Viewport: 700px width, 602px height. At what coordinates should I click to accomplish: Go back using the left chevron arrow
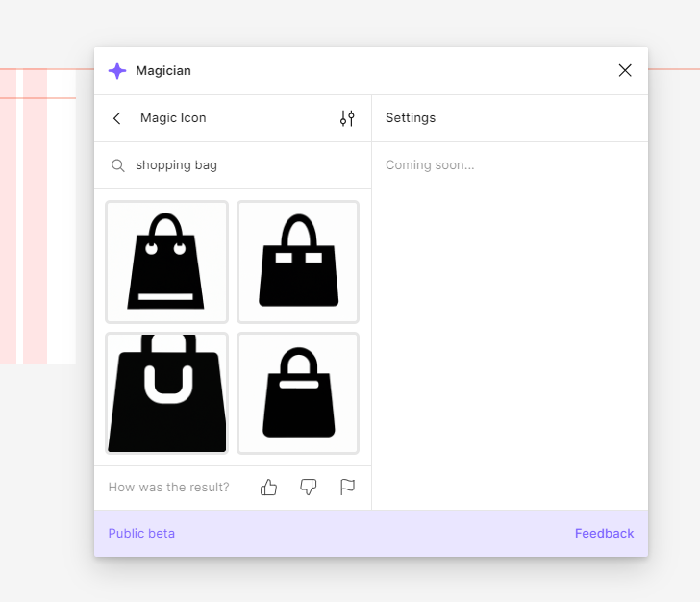[x=117, y=118]
